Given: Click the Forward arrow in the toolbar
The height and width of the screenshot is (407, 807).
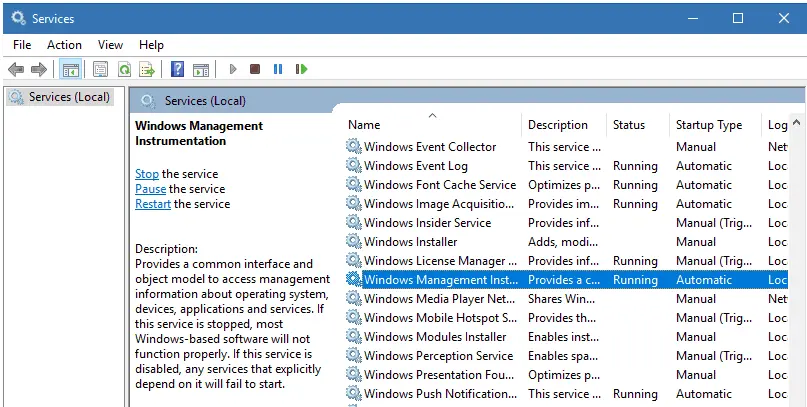Looking at the screenshot, I should (39, 69).
